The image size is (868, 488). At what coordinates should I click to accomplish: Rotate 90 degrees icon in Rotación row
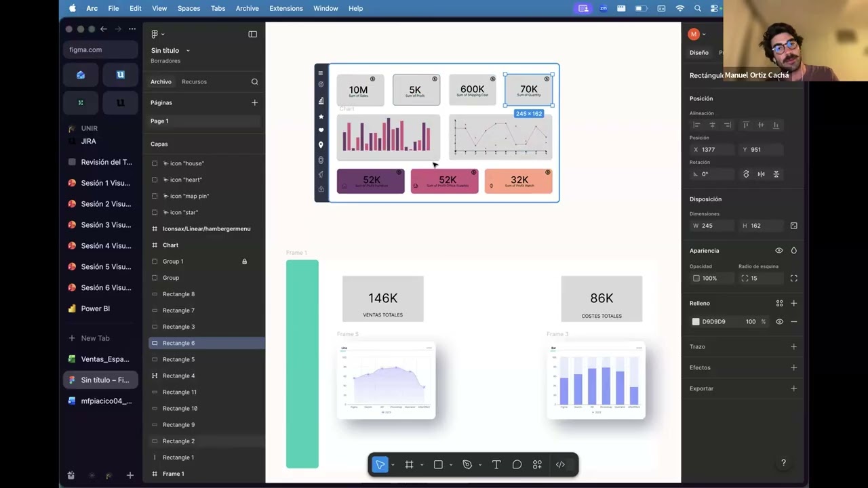pyautogui.click(x=746, y=174)
